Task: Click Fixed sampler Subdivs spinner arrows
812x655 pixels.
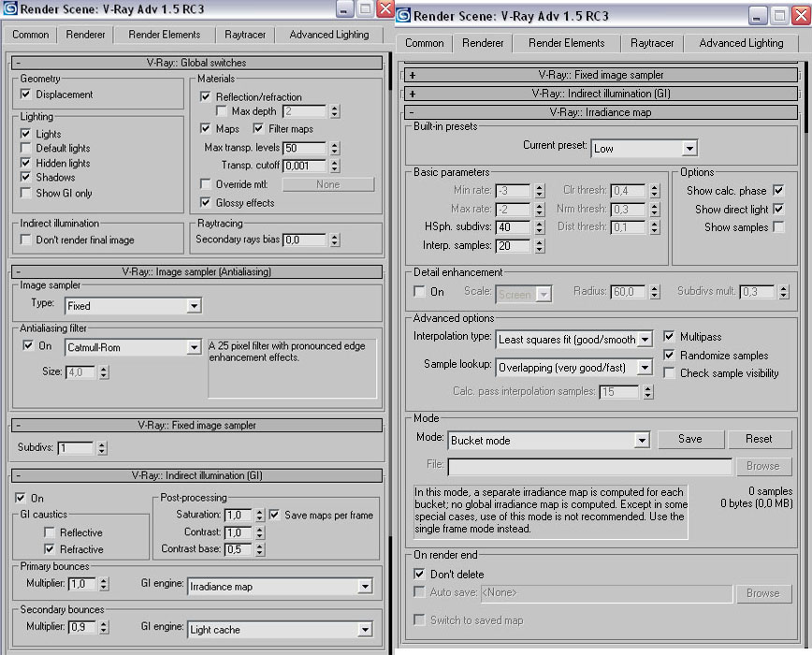Action: pyautogui.click(x=102, y=448)
